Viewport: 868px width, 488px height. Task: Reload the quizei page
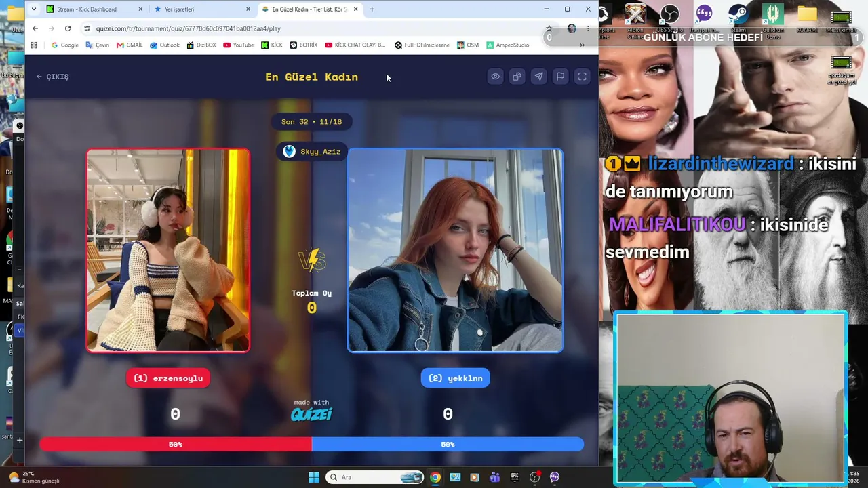point(68,28)
